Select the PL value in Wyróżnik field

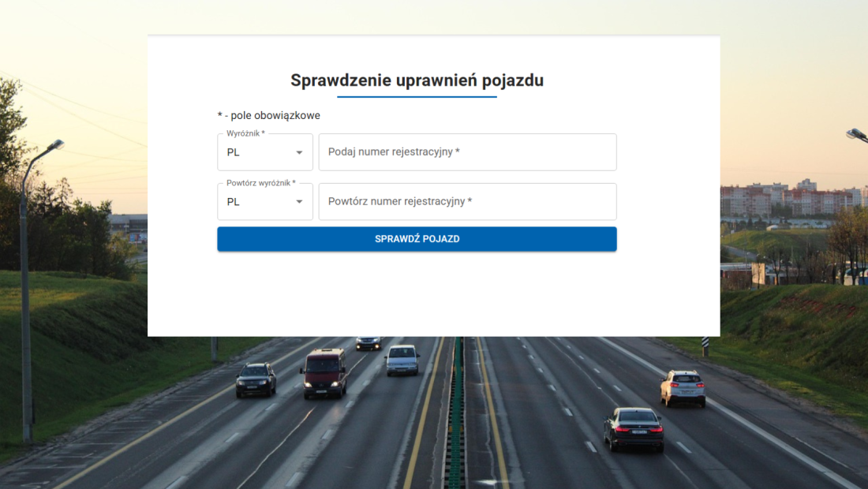tap(234, 152)
